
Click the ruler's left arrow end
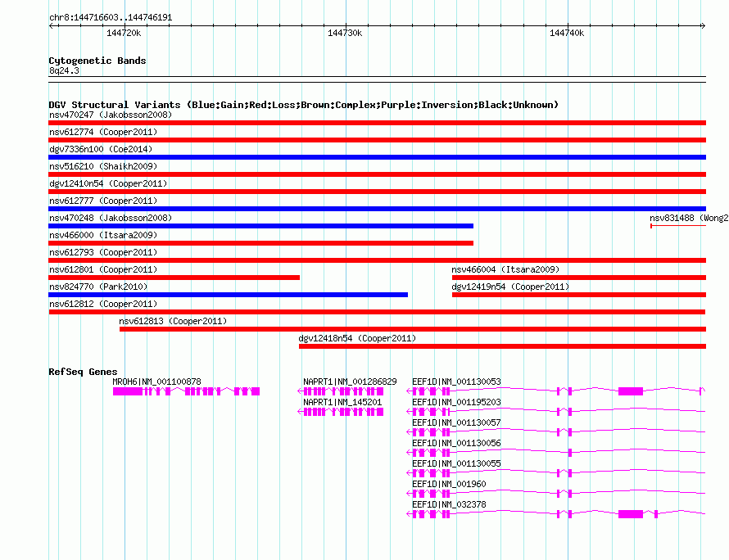click(51, 25)
